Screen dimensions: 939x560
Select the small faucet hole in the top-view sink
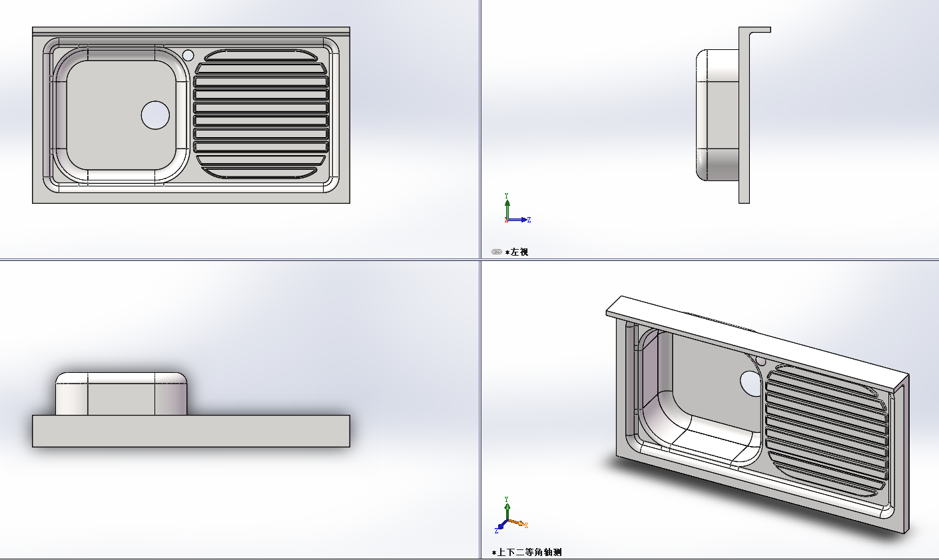click(188, 55)
